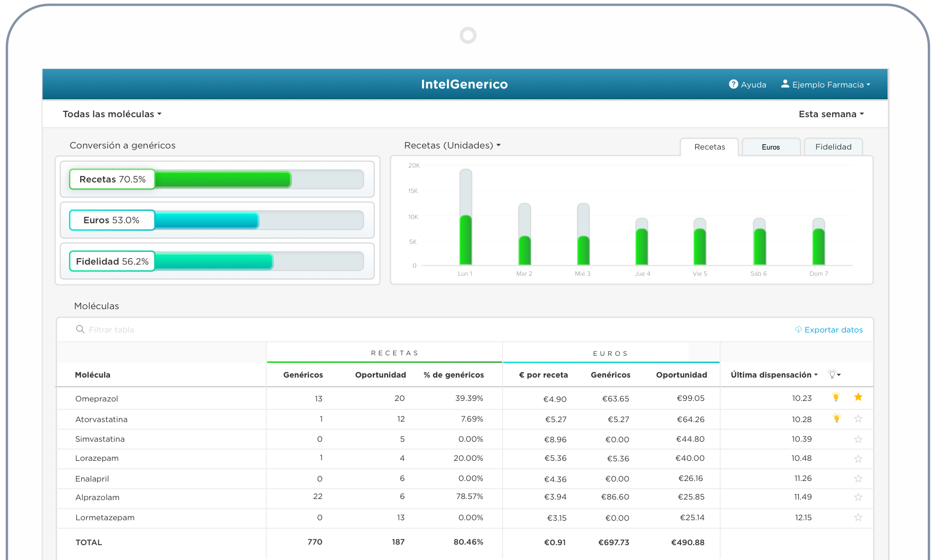Viewport: 932px width, 560px height.
Task: Click the 78.57% value for Alprazolam
Action: (x=470, y=496)
